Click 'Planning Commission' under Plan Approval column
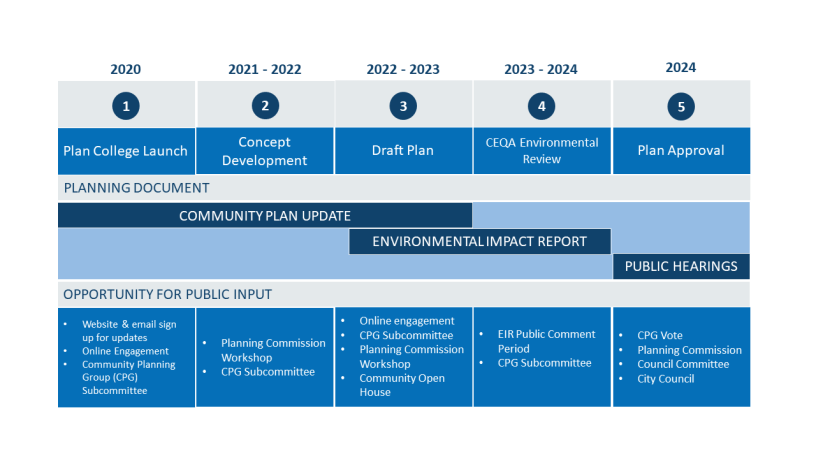The image size is (816, 459). click(690, 350)
